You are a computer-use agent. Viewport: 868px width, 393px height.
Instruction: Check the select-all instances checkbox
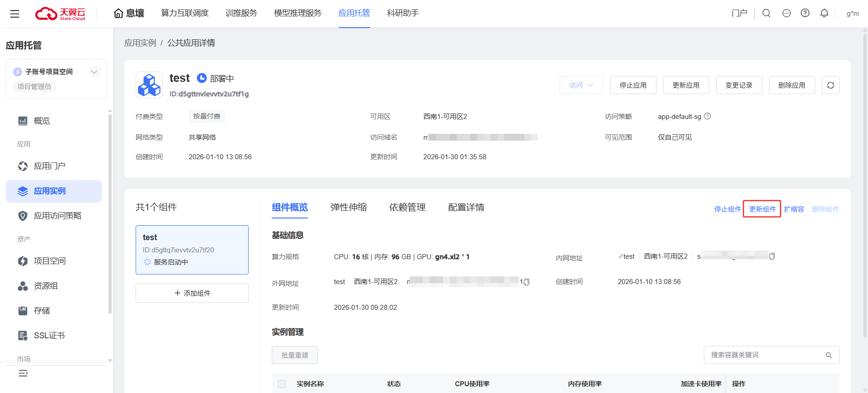click(281, 384)
